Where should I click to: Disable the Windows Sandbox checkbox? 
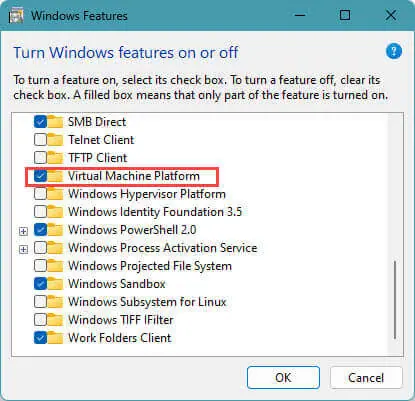[x=40, y=284]
